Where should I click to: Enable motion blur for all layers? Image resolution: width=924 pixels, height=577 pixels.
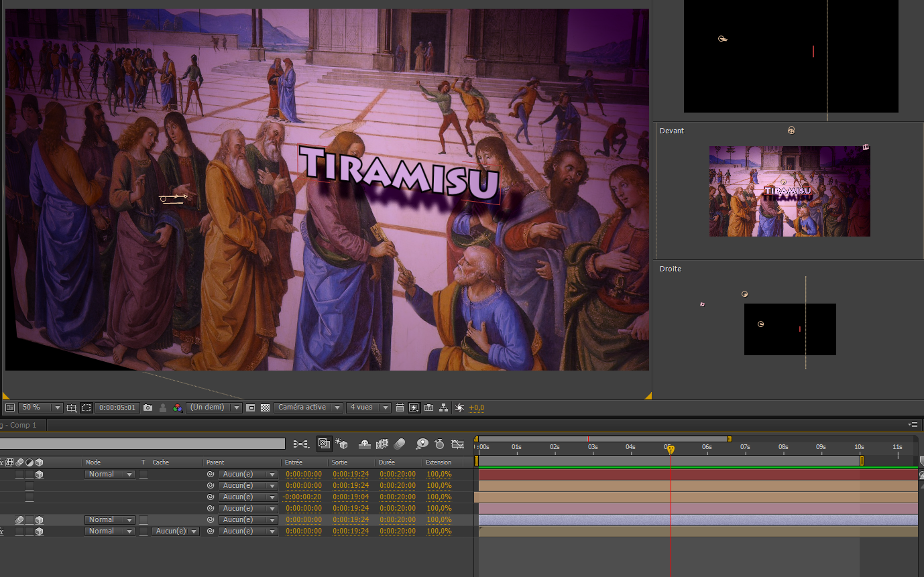coord(400,444)
